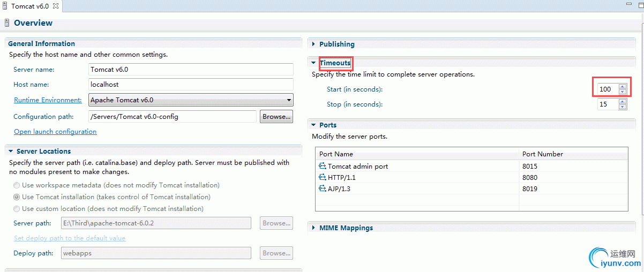Select the Tomcat admin port row

471,166
